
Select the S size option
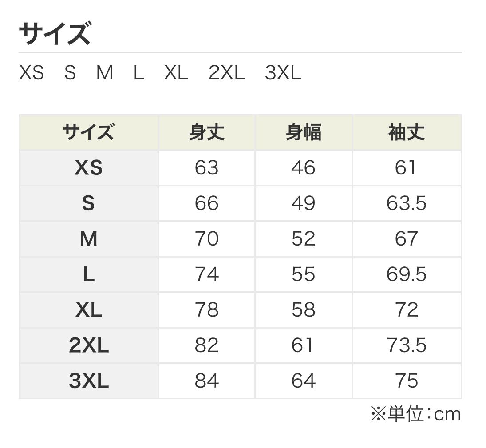coord(70,73)
